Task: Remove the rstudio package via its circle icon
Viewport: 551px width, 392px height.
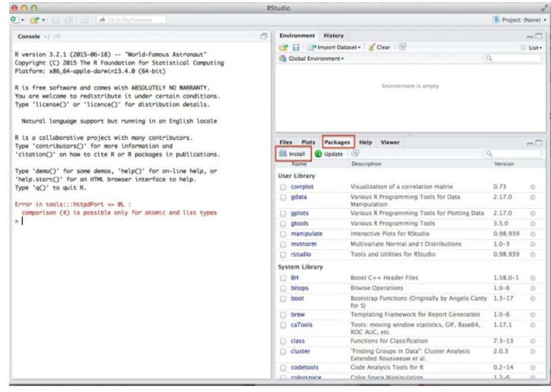Action: point(532,254)
